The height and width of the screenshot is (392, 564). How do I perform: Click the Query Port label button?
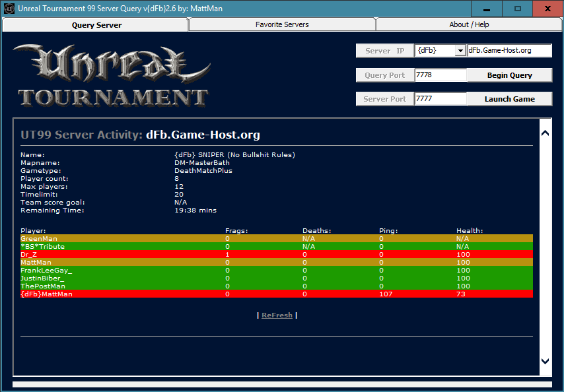tap(385, 75)
